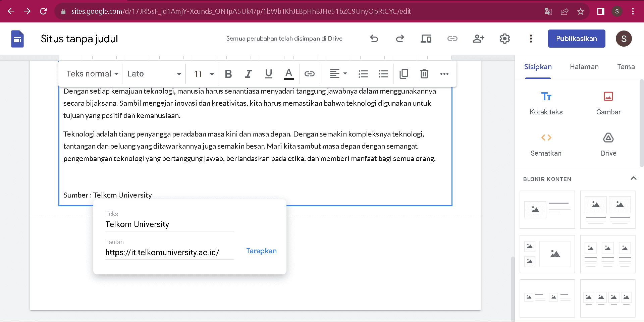
Task: Reload the current page
Action: pyautogui.click(x=43, y=11)
